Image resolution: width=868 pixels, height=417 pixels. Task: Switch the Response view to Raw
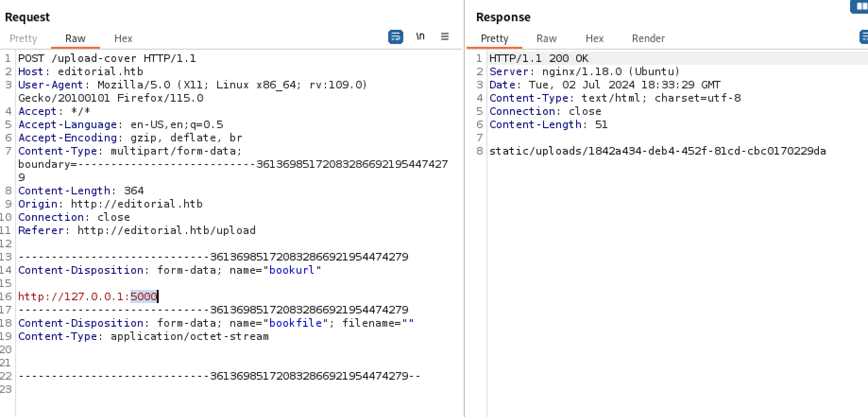[546, 38]
